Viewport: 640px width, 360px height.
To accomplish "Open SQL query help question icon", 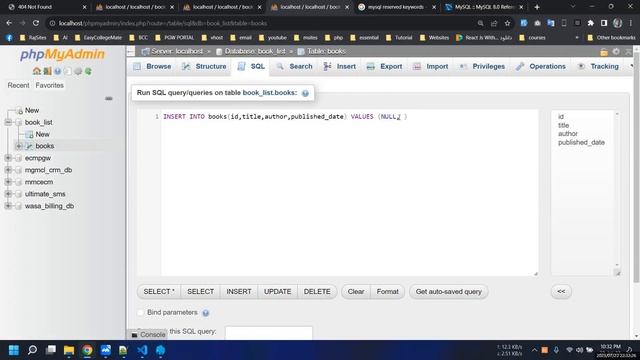I will coord(305,93).
